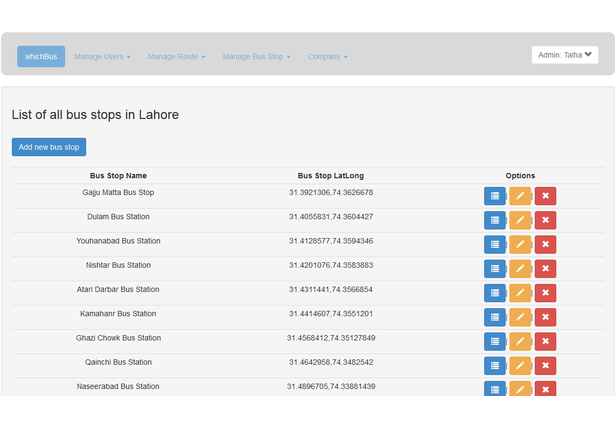The image size is (615, 424).
Task: Click the Options column header
Action: click(520, 176)
